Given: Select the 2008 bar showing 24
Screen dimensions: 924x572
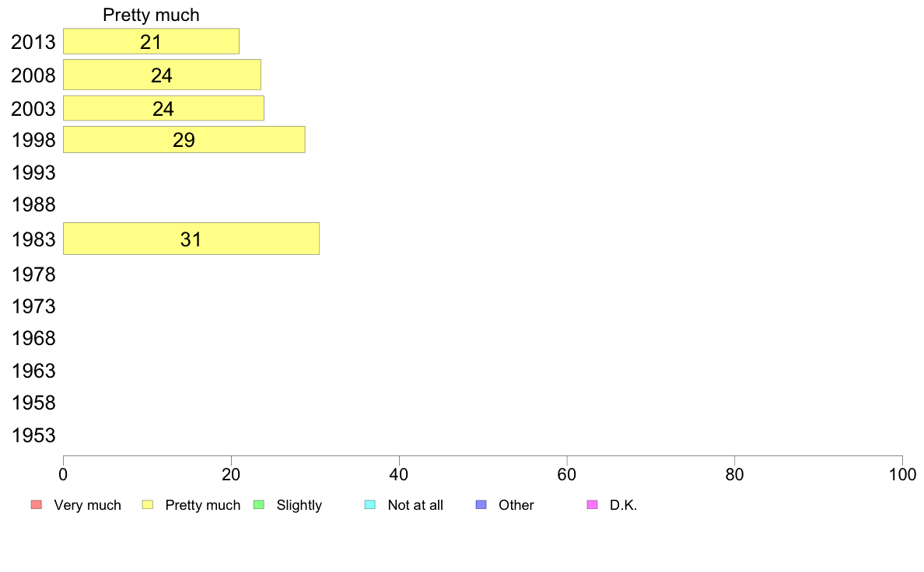Looking at the screenshot, I should tap(162, 75).
